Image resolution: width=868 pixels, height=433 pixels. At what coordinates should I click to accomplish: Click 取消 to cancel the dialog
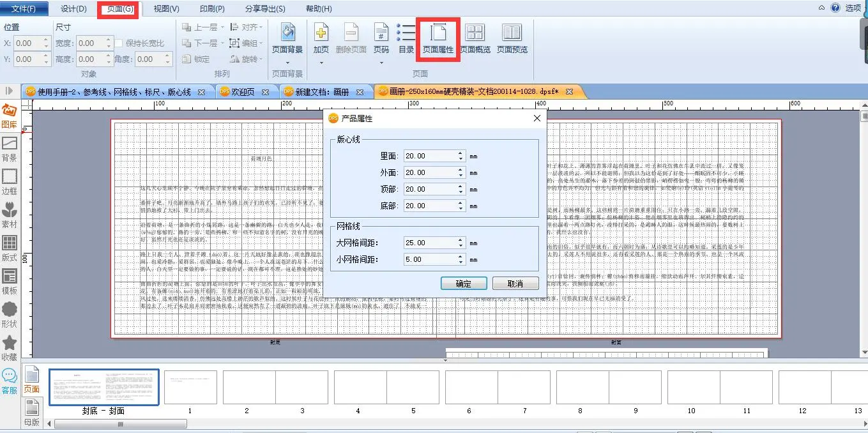[515, 284]
